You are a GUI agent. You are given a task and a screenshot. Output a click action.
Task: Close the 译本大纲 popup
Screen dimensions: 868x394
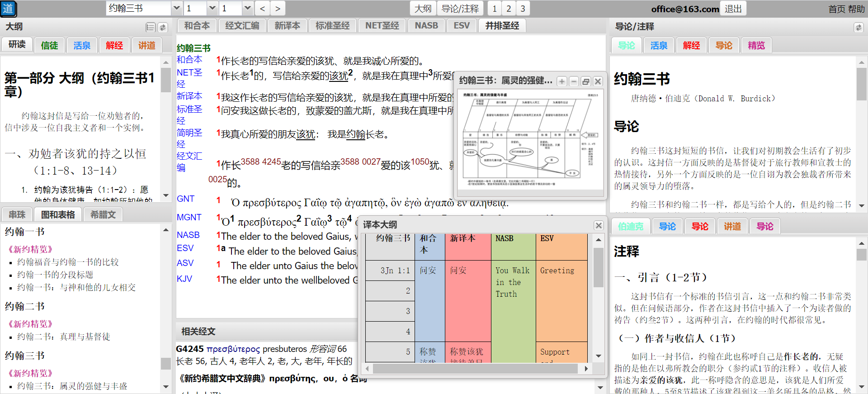[x=599, y=225]
